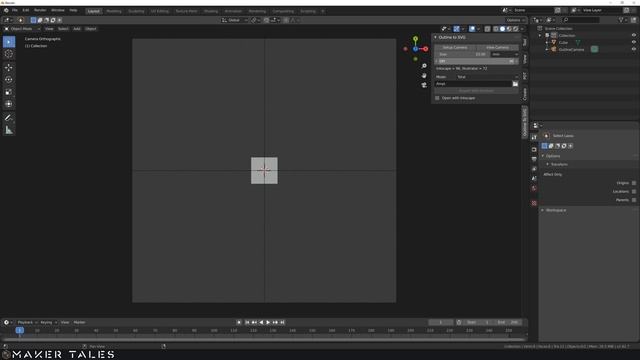The height and width of the screenshot is (360, 640).
Task: Click the blue current frame marker in timeline
Action: [x=20, y=330]
